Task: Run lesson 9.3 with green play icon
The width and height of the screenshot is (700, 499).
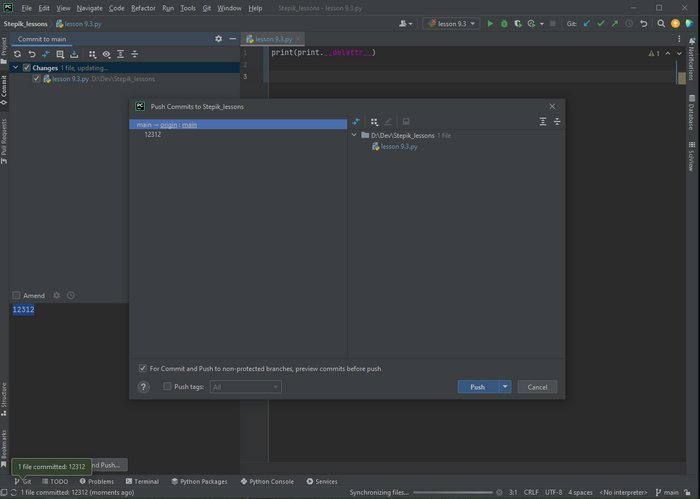Action: click(490, 23)
